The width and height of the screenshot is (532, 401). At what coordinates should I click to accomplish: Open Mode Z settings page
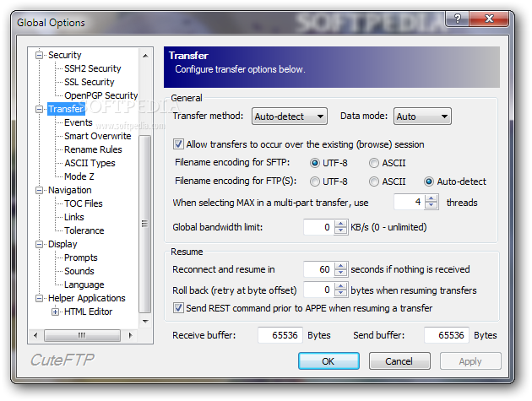tap(79, 176)
